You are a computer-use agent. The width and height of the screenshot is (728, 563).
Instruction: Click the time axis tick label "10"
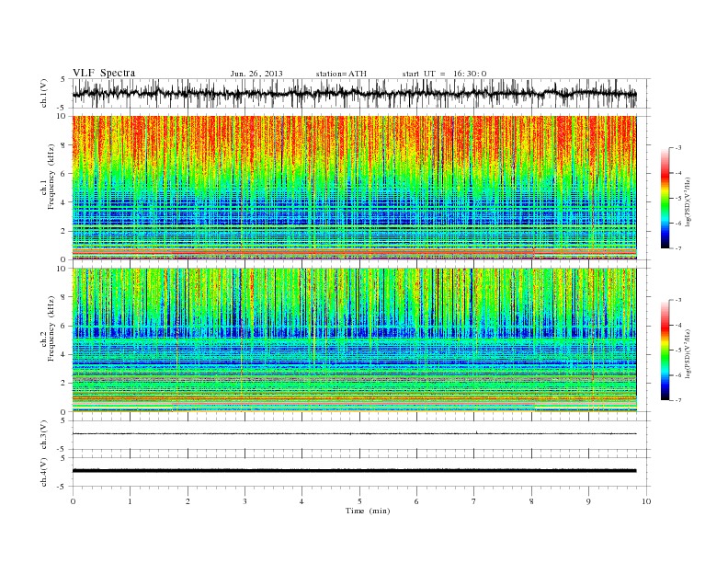646,501
